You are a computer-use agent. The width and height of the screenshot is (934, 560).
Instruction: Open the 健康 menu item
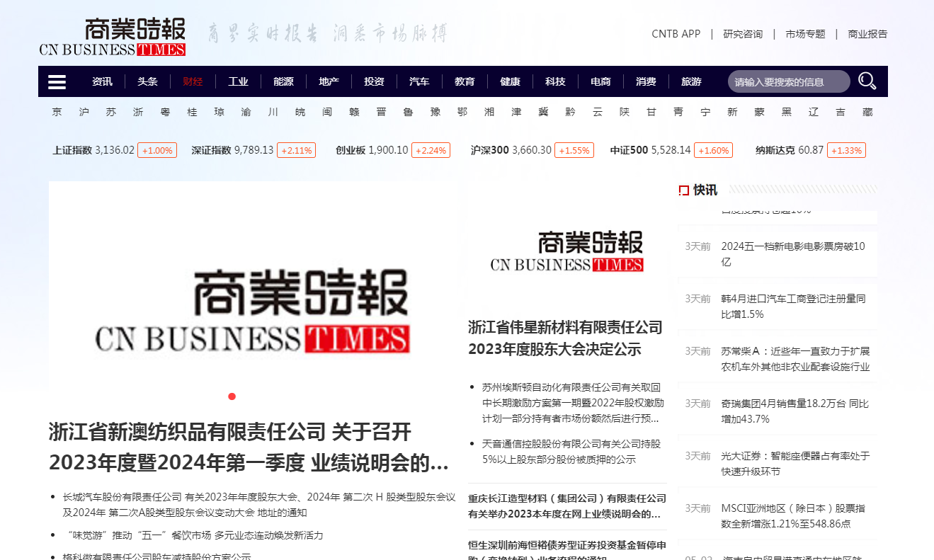click(x=510, y=81)
